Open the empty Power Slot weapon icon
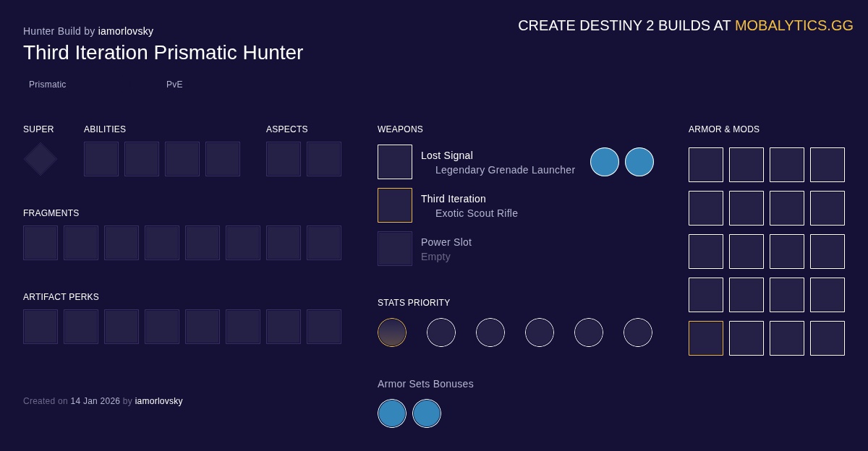The image size is (868, 451). 395,249
